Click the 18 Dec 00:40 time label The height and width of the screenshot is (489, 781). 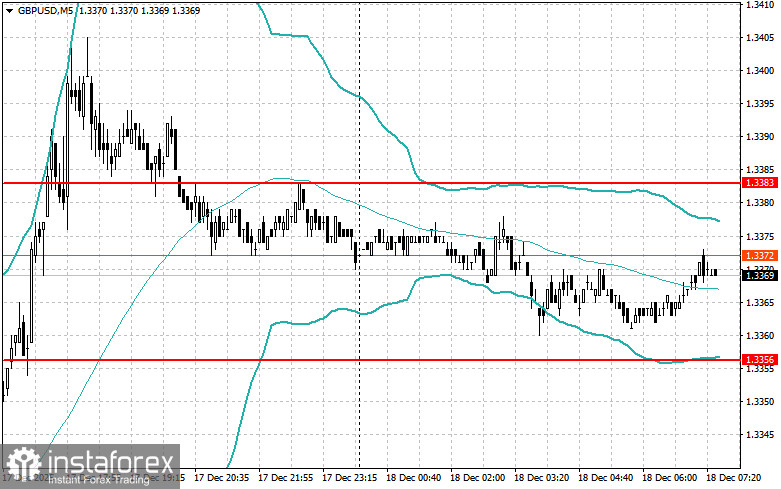point(413,478)
